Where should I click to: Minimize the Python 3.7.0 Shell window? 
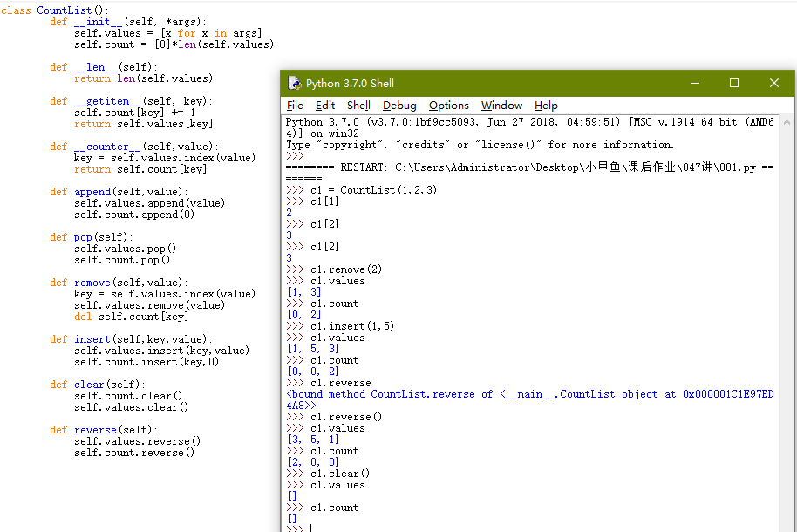(x=694, y=84)
